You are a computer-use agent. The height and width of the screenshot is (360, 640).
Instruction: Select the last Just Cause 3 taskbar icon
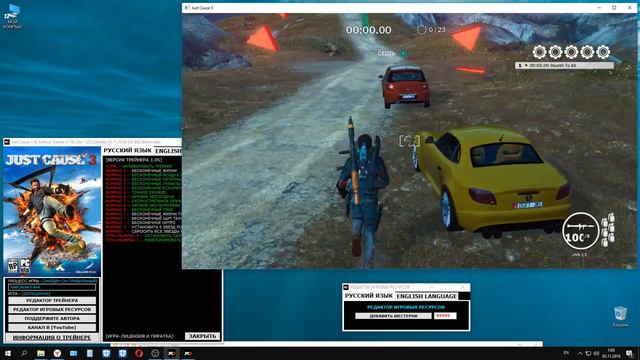tap(188, 353)
